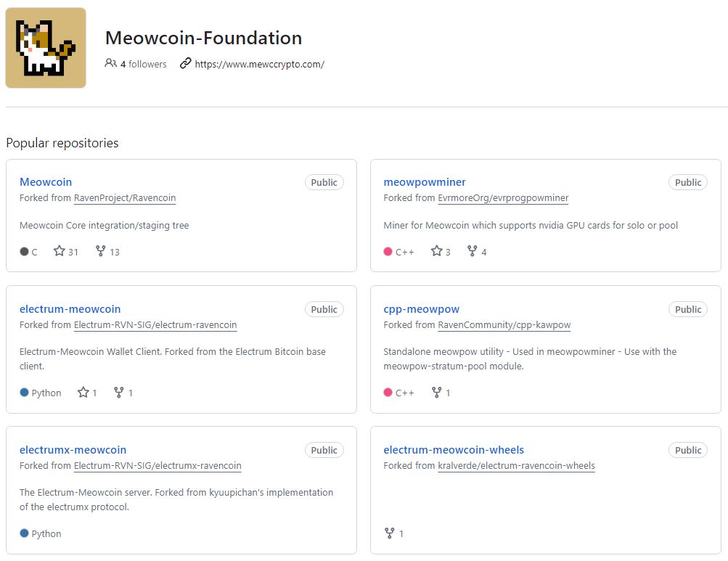Image resolution: width=728 pixels, height=561 pixels.
Task: Select the Python language dot under electrum-meowcoin
Action: [25, 393]
